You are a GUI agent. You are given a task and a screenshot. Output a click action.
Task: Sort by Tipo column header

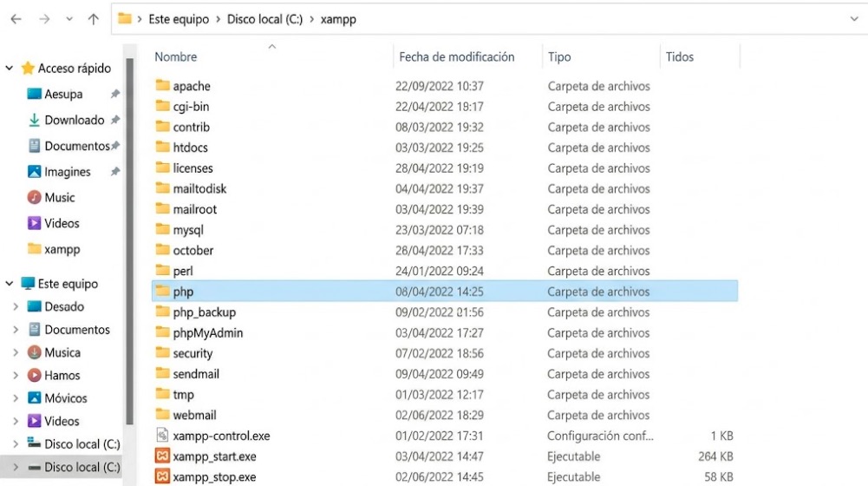pyautogui.click(x=559, y=57)
